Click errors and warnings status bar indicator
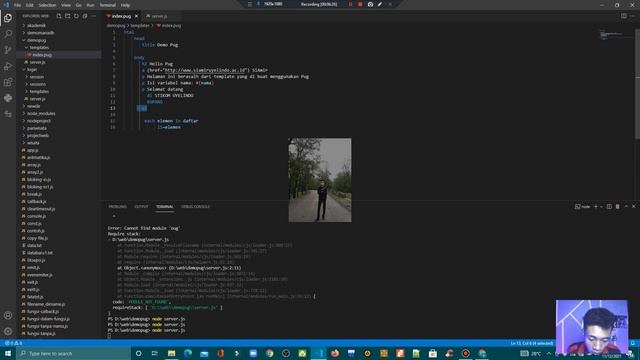Viewport: 640px width, 360px height. (13, 343)
